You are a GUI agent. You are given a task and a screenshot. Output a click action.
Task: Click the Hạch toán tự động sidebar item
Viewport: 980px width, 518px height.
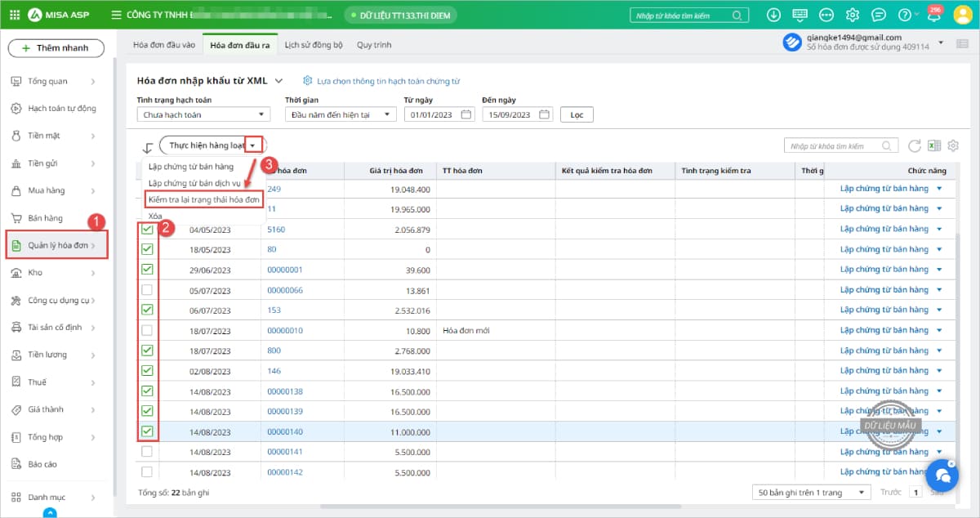(x=61, y=109)
